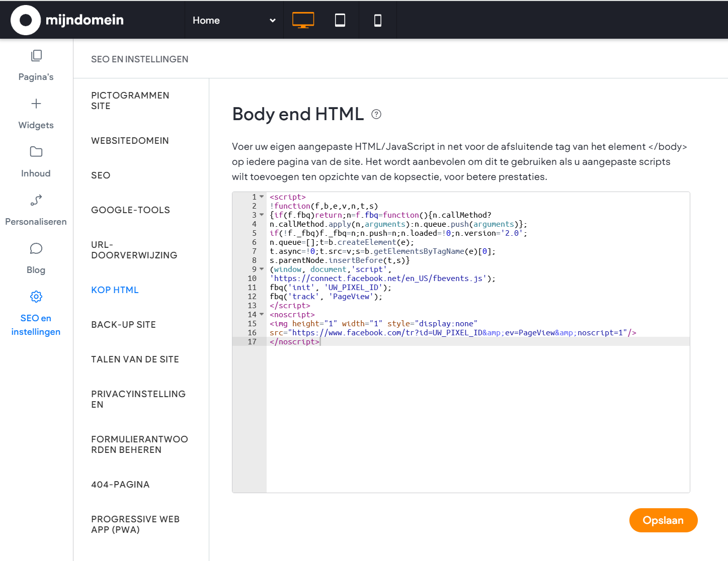Click the Pagina's label in sidebar
The width and height of the screenshot is (728, 561).
[x=36, y=77]
